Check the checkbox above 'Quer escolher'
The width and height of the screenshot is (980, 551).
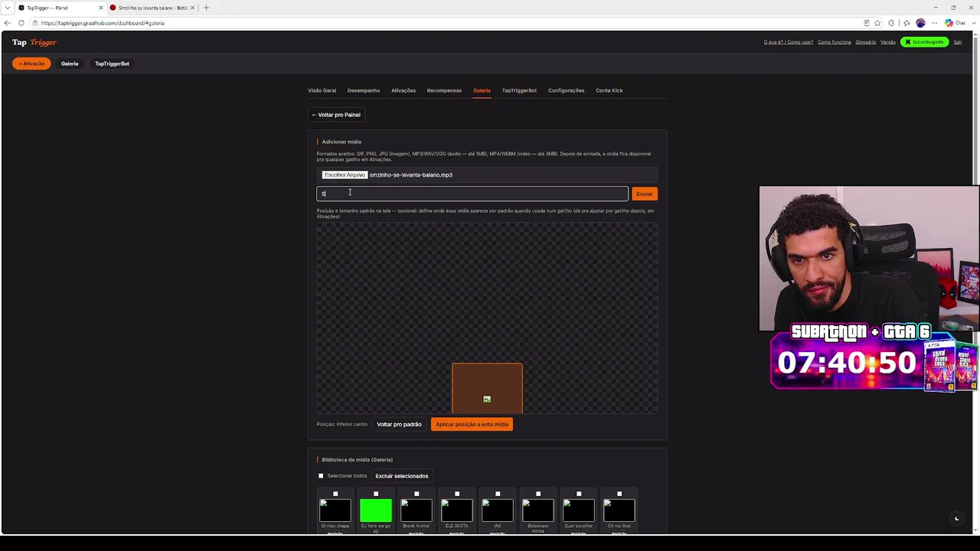pos(579,494)
